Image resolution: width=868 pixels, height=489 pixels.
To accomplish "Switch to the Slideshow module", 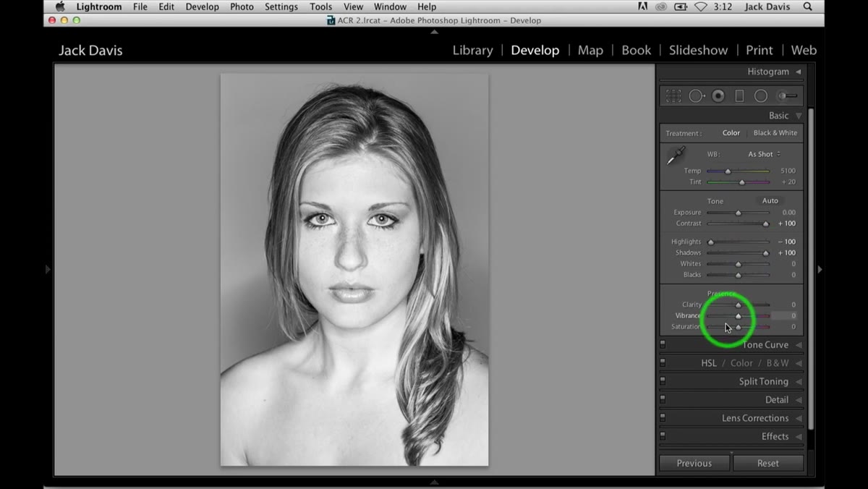I will tap(698, 50).
